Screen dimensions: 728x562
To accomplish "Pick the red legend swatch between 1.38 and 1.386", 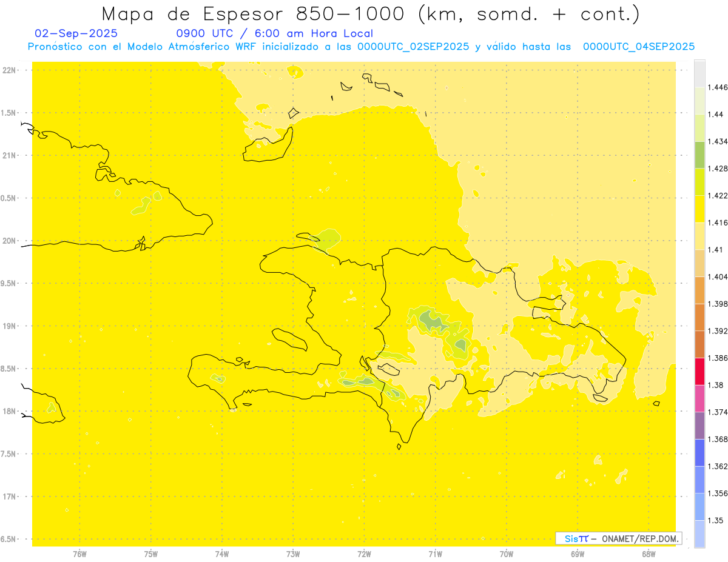I will coord(699,372).
